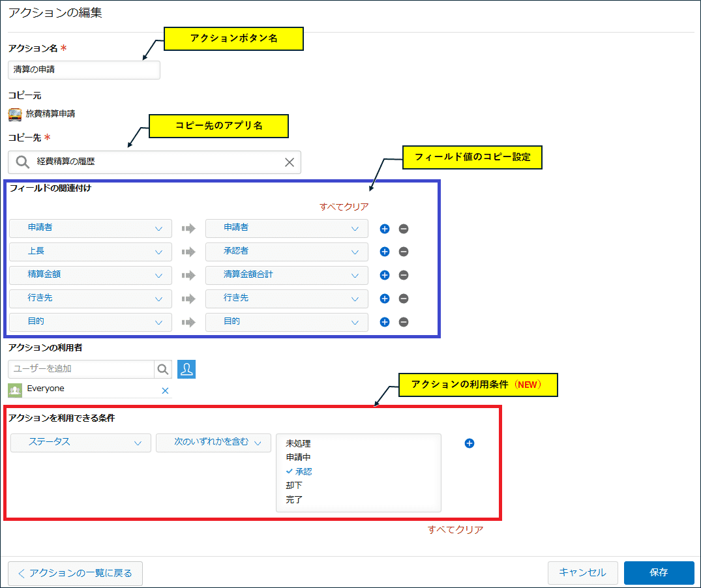701x588 pixels.
Task: Remove the 上長 to 承認者 mapping row
Action: [x=404, y=252]
